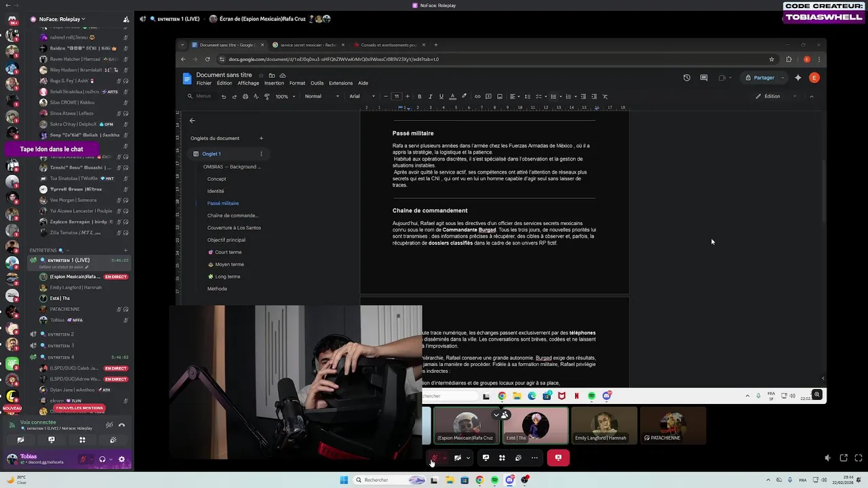Click the Partager share button
The width and height of the screenshot is (868, 488).
pos(759,77)
